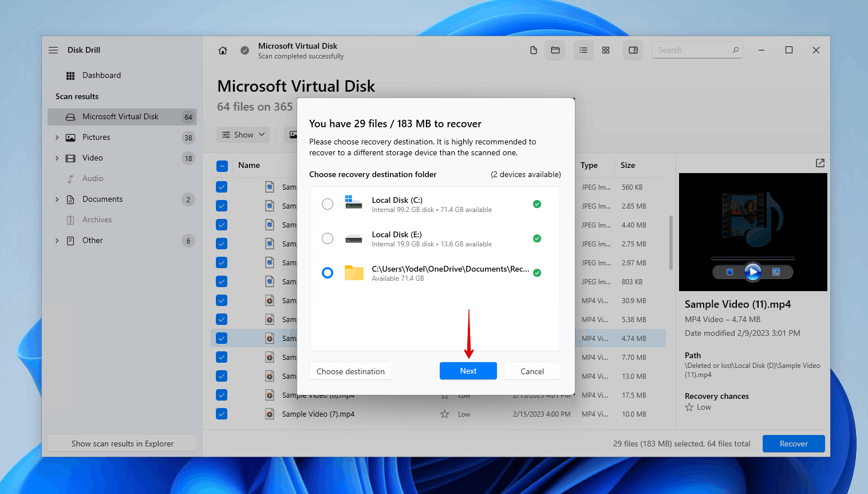This screenshot has width=868, height=494.
Task: Click the search magnifier icon
Action: [x=736, y=50]
